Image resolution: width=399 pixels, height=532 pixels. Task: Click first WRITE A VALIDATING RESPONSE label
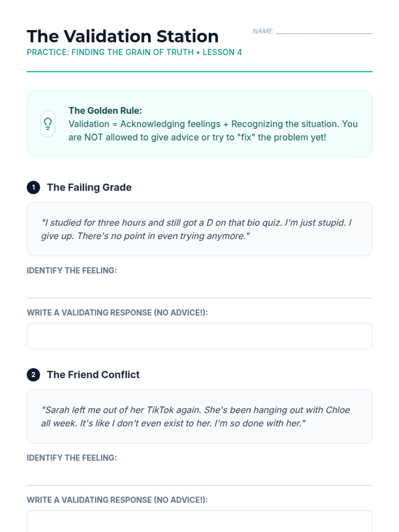point(117,313)
